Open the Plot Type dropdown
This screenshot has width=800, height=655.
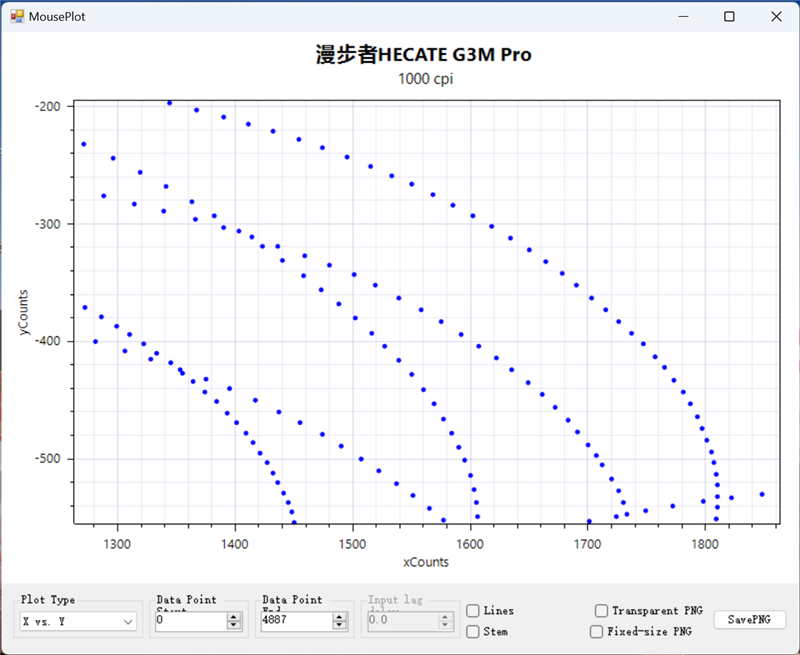(78, 621)
